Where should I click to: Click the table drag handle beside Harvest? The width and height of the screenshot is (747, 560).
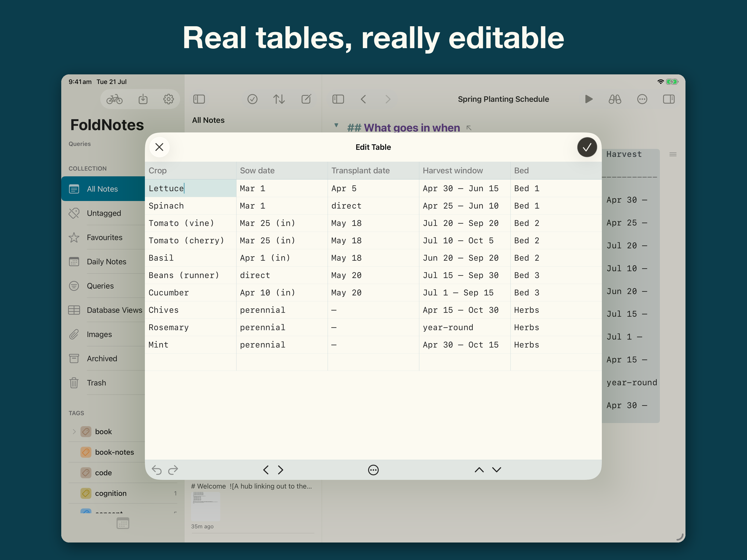(x=673, y=154)
